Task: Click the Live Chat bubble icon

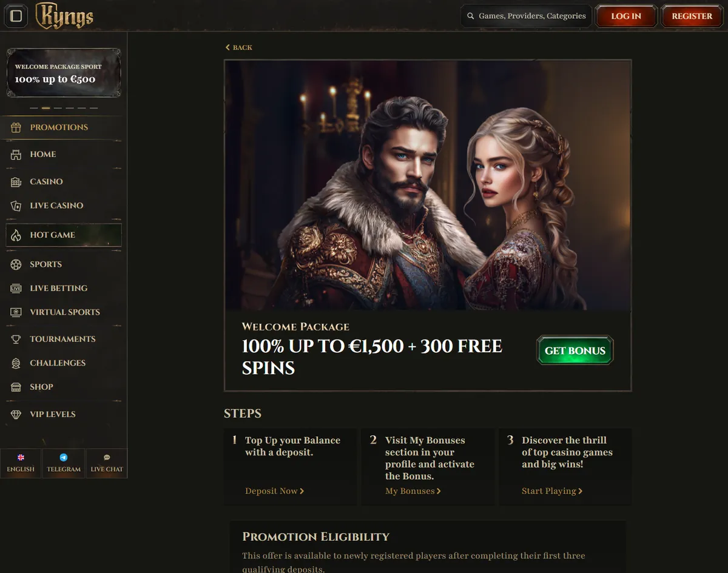Action: tap(107, 458)
